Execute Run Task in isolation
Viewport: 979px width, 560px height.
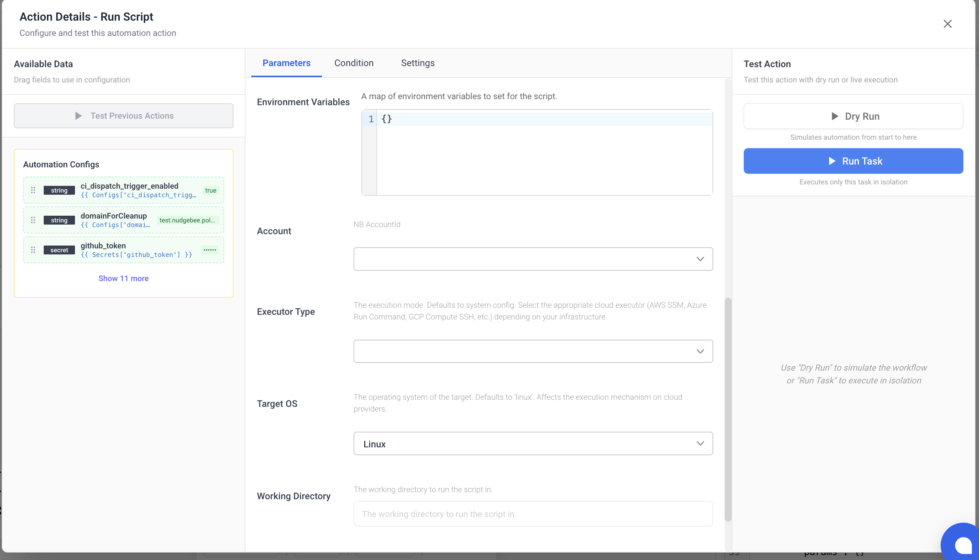pos(853,161)
